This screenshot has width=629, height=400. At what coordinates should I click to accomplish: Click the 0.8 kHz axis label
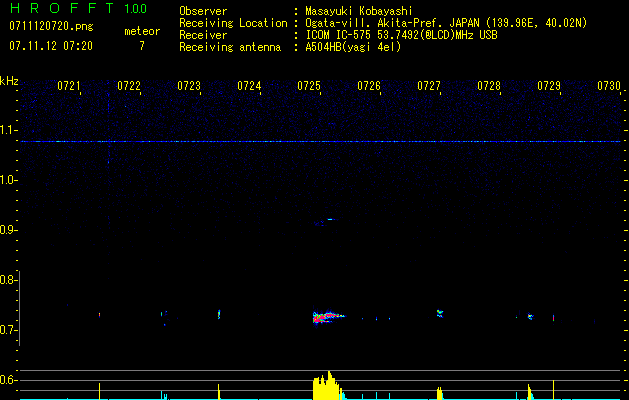[x=8, y=280]
